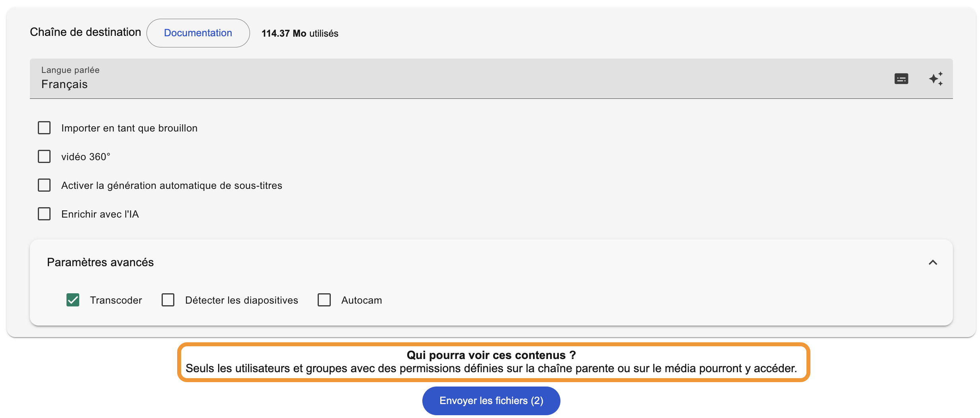Collapse advanced settings with the chevron icon
Viewport: 980px width, 418px height.
tap(933, 262)
